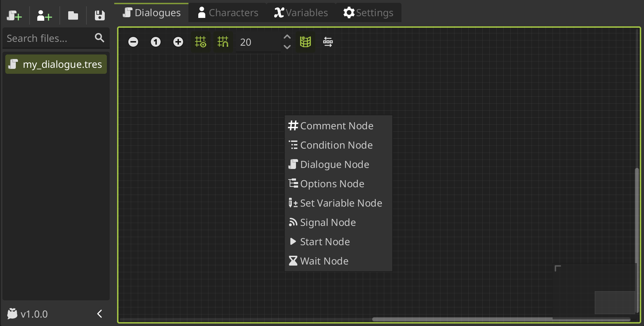Image resolution: width=644 pixels, height=326 pixels.
Task: Select my_dialogue.tres in file list
Action: (56, 64)
